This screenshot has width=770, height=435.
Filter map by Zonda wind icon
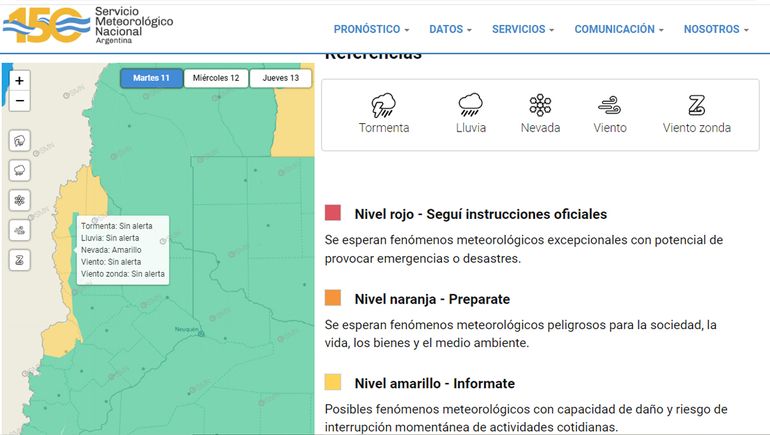20,260
